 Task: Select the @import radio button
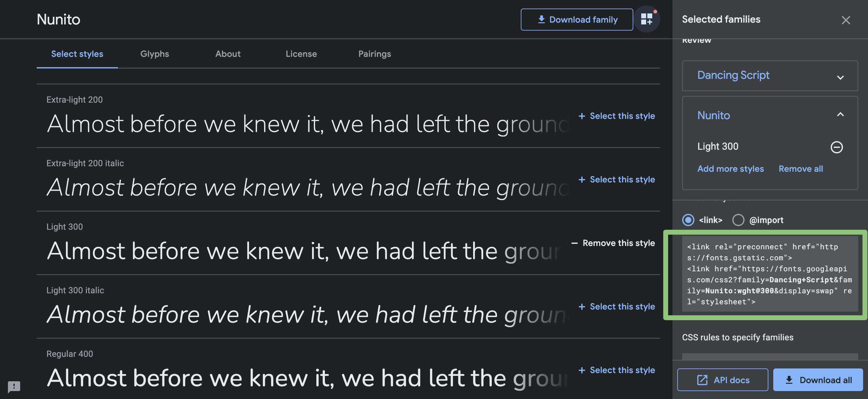738,220
